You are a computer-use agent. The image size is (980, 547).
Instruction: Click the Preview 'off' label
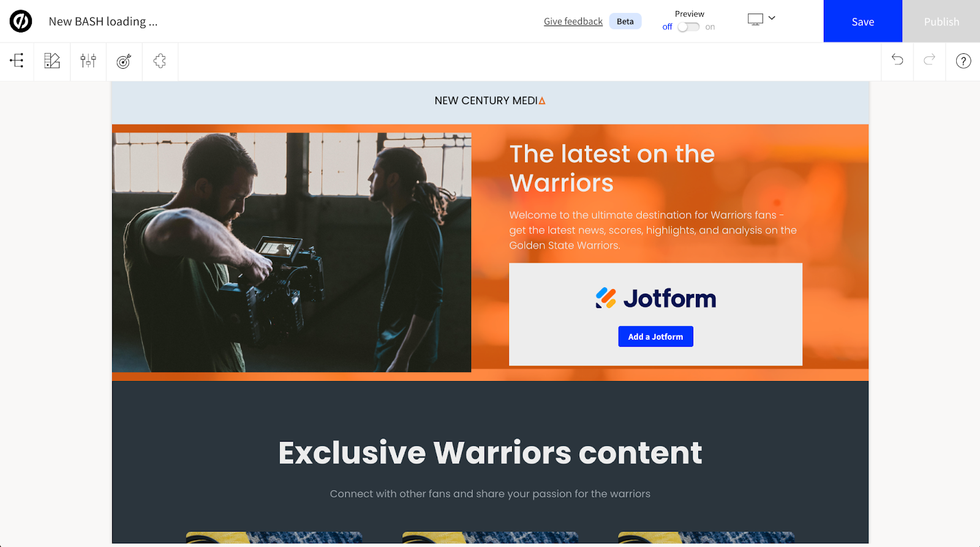[x=667, y=27]
